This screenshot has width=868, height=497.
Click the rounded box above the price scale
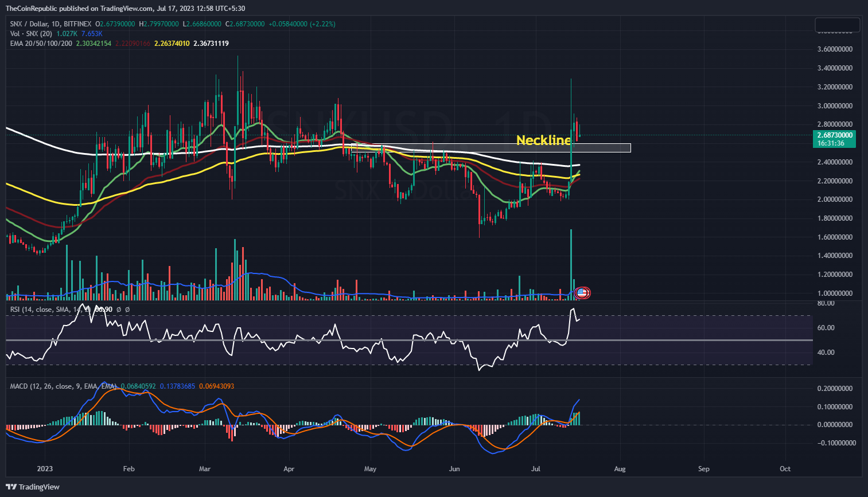[837, 25]
